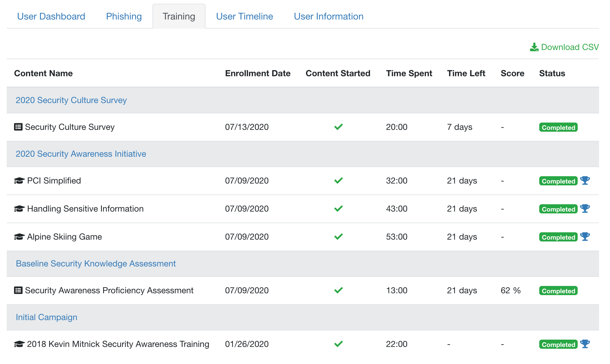Click the Time Spent column header
Image resolution: width=610 pixels, height=364 pixels.
pos(409,73)
